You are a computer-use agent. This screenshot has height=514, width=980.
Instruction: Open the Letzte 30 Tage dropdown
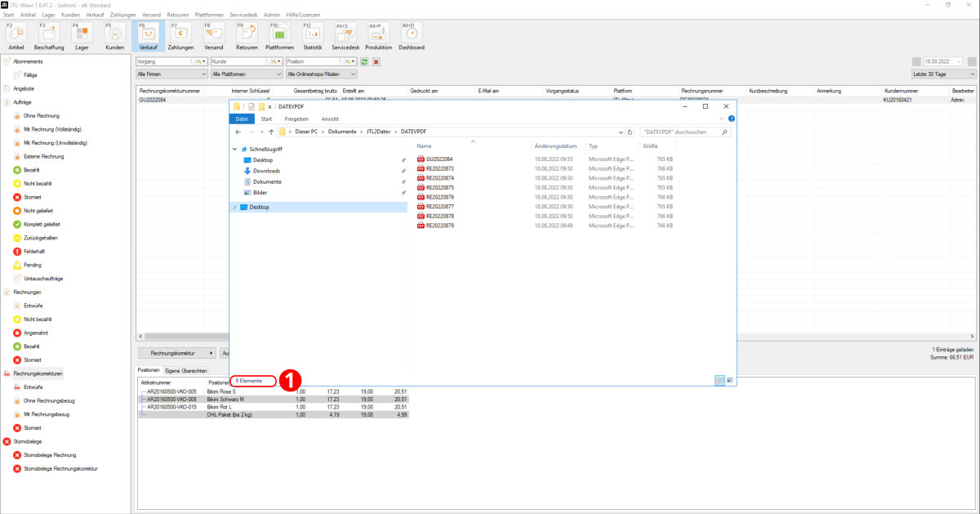(x=942, y=74)
